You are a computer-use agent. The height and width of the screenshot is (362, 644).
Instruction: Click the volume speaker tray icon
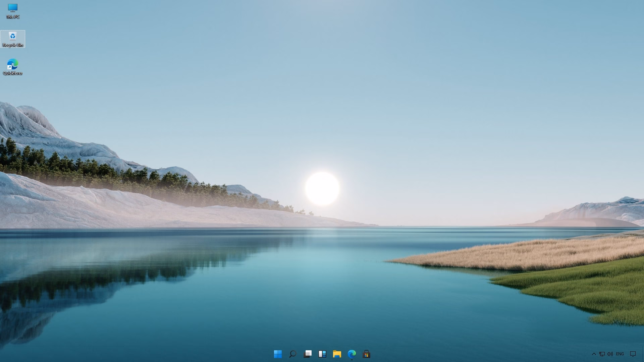click(610, 354)
